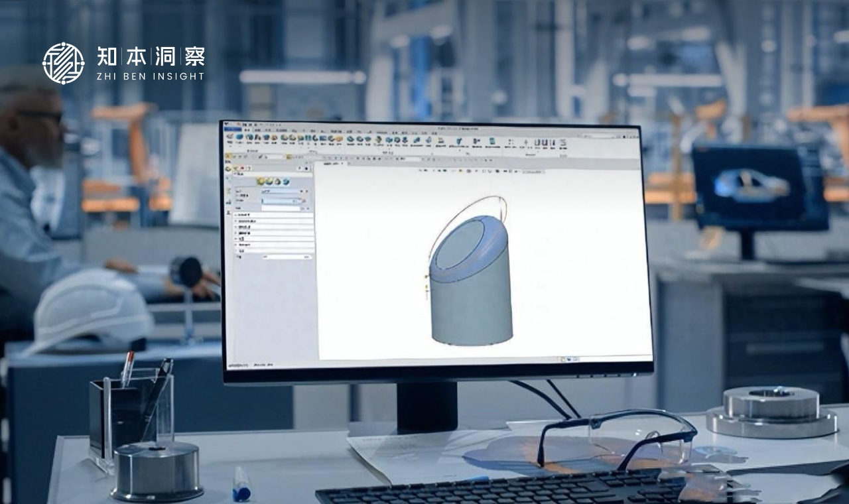The image size is (849, 504).
Task: Open the first dropdown field in the dialog panel
Action: 281,192
